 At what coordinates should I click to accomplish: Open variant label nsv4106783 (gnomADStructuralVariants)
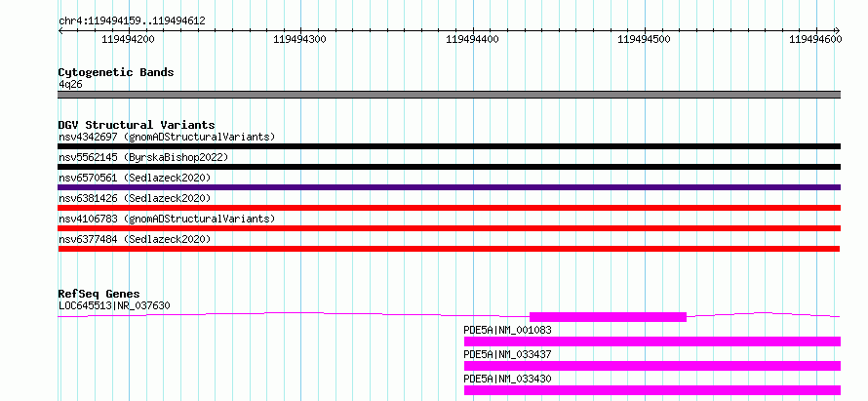167,219
